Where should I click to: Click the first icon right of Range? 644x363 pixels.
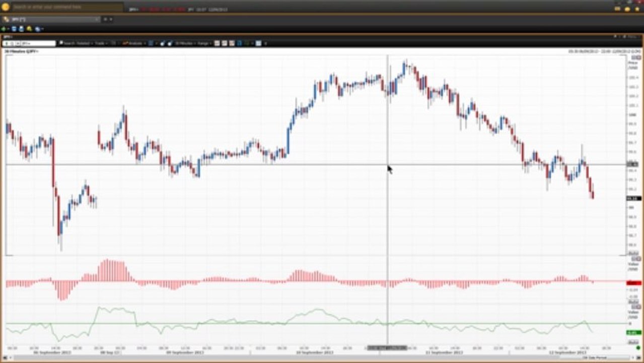(217, 43)
